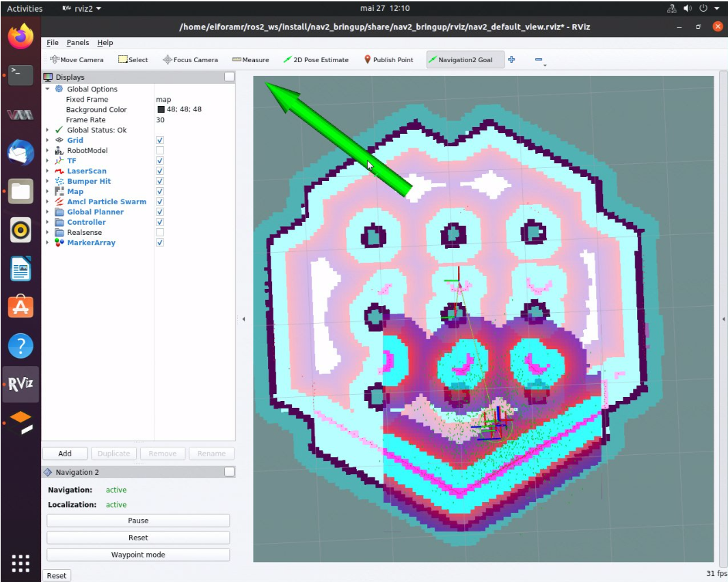Click the Waypoint mode button

138,555
